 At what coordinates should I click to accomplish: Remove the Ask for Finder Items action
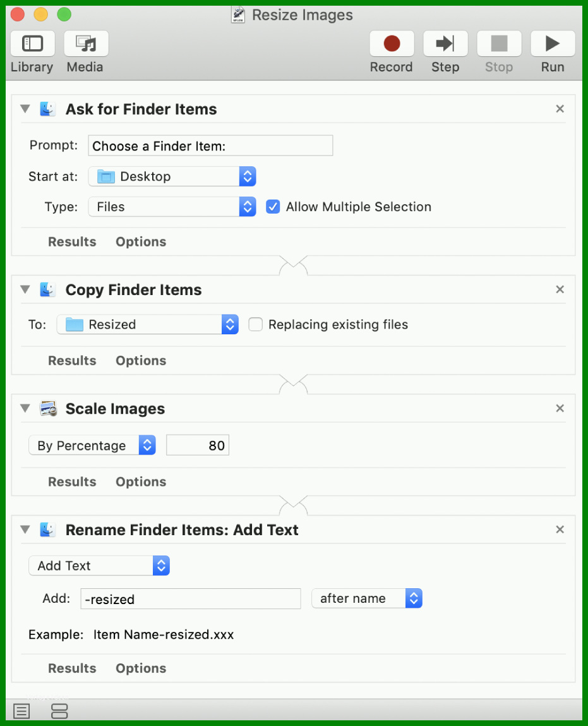[560, 109]
